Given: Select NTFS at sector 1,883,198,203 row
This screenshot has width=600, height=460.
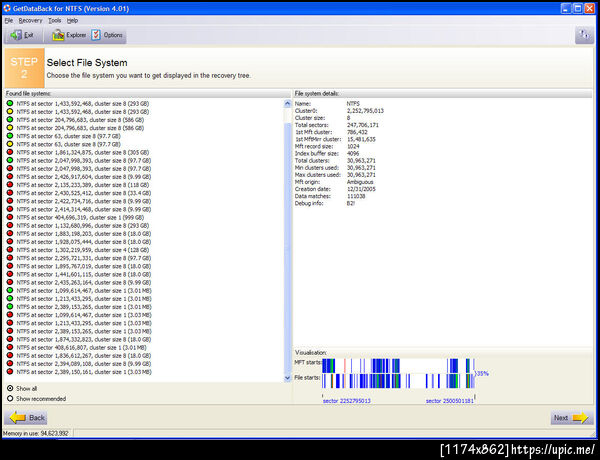Looking at the screenshot, I should tap(83, 233).
